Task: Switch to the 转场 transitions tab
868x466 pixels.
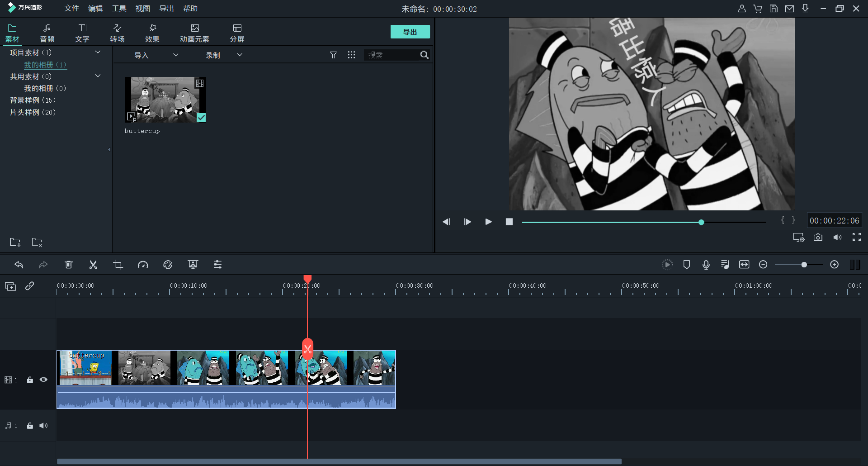Action: click(x=117, y=33)
